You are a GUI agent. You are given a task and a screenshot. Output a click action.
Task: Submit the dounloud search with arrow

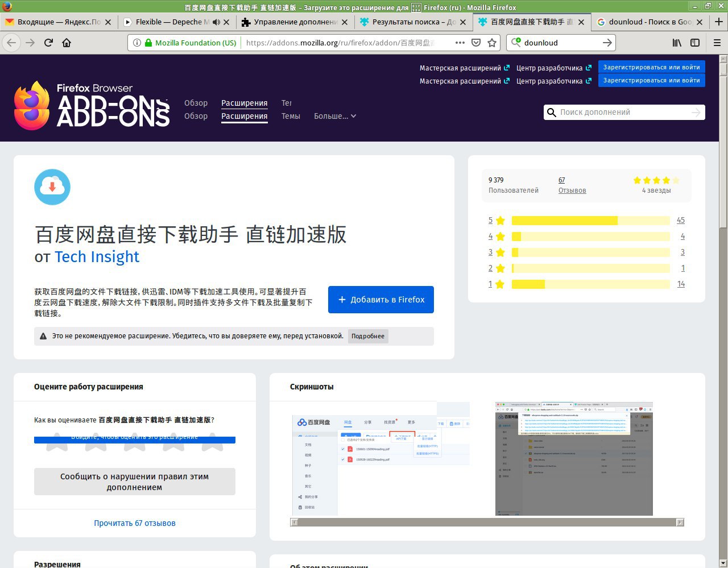coord(607,43)
